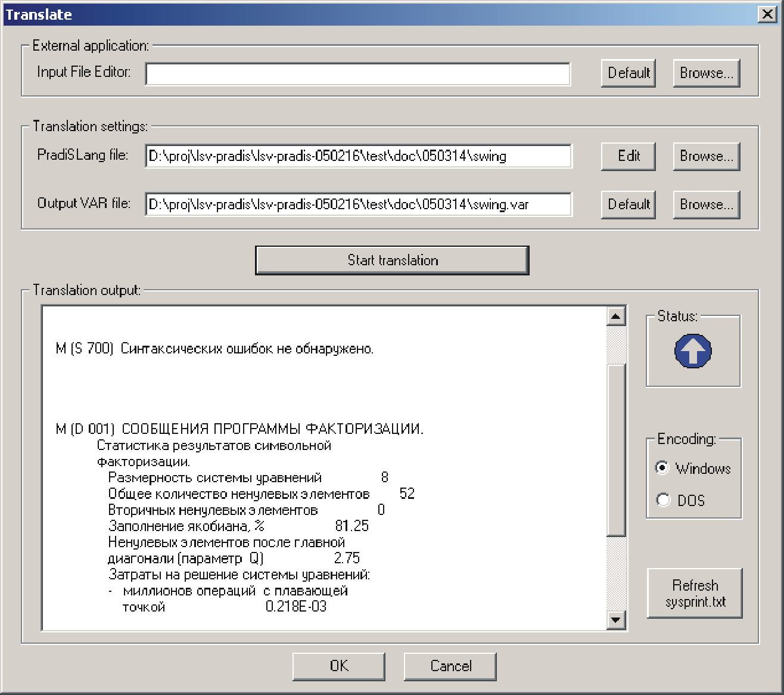The image size is (784, 695).
Task: Focus the PradiSLang file path field
Action: (x=357, y=156)
